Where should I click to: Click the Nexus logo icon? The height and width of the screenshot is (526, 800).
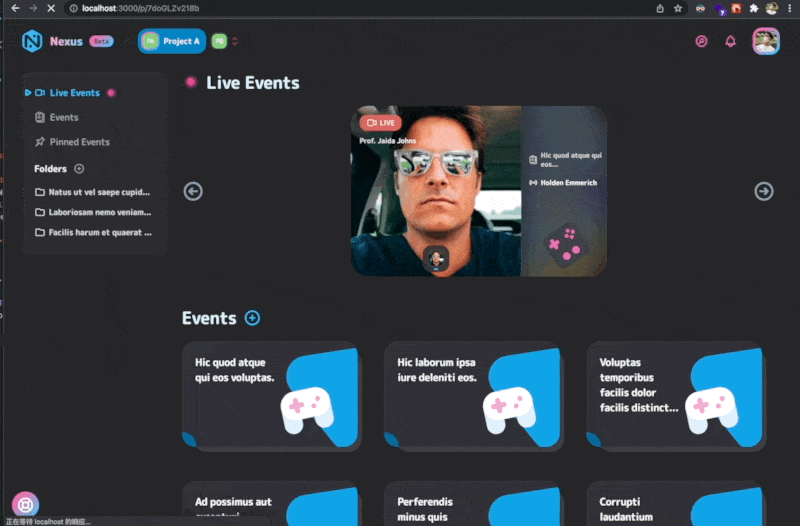[32, 41]
